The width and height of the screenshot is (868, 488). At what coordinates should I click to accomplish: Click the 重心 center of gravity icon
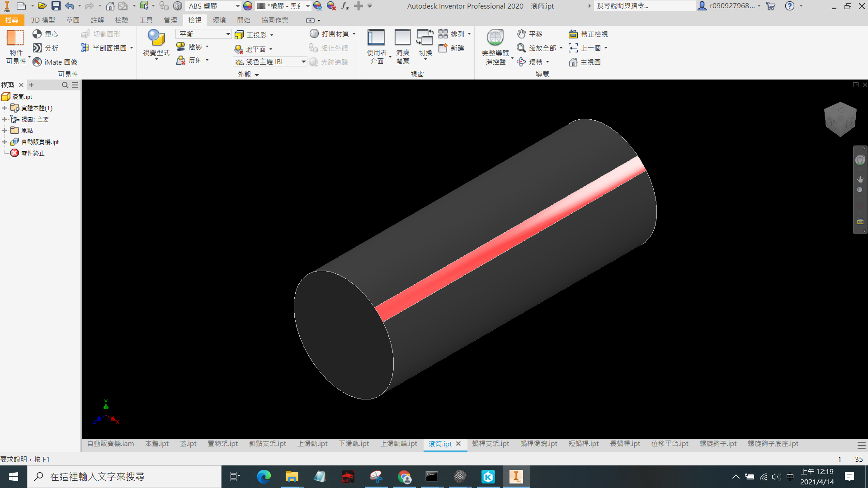(37, 34)
